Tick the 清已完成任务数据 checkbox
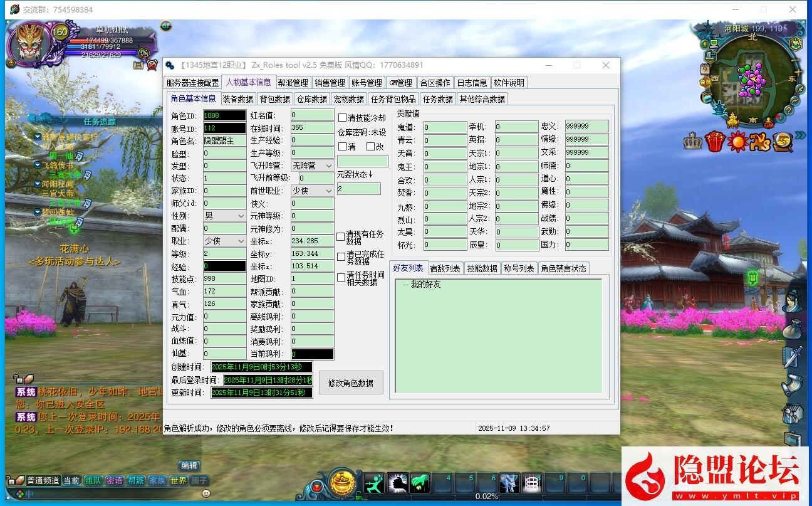This screenshot has height=506, width=812. (x=341, y=257)
